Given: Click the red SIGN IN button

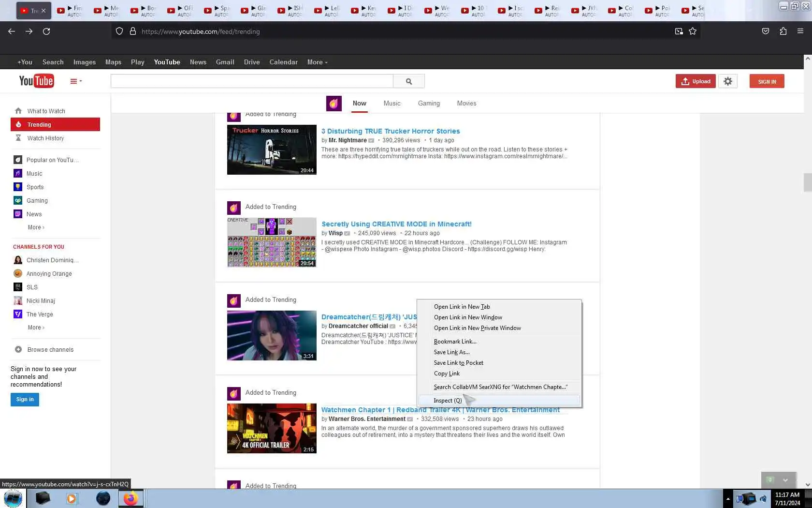Looking at the screenshot, I should coord(767,81).
